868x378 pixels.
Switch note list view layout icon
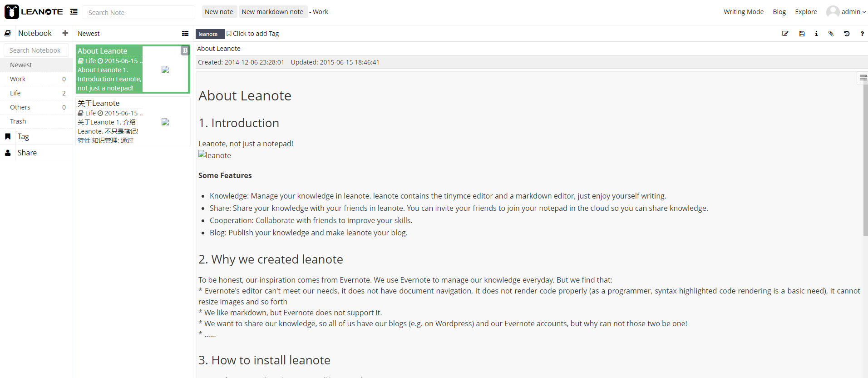pos(185,34)
